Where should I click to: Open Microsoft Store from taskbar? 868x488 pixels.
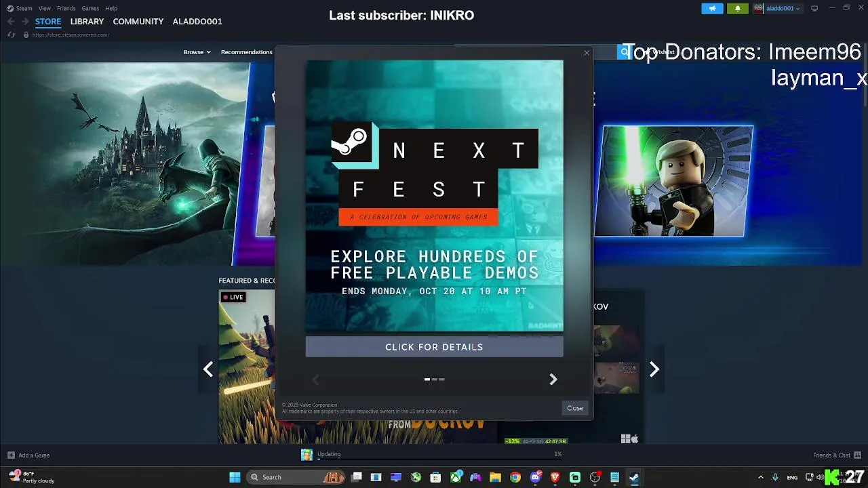tap(435, 477)
